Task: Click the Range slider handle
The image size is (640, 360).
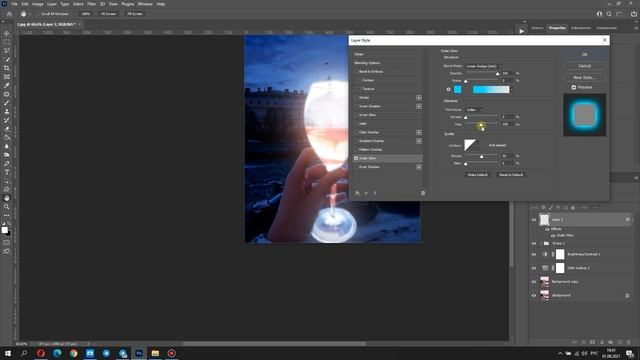Action: 482,157
